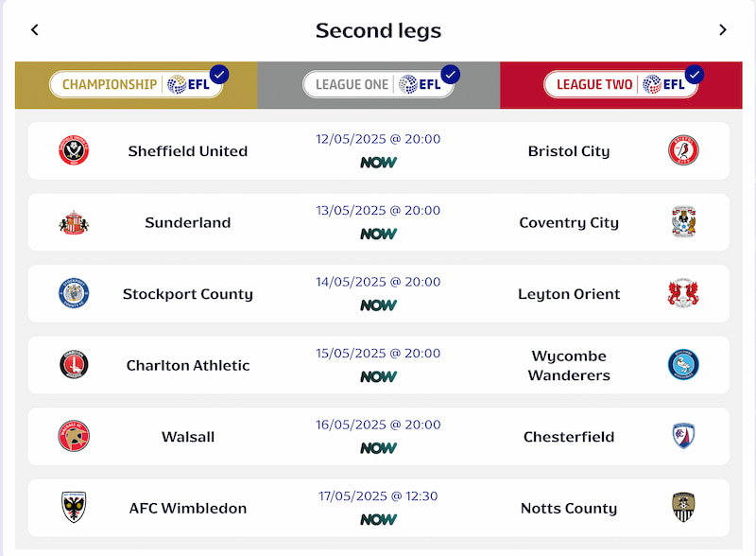
Task: Toggle the Championship checkmark filter
Action: point(219,75)
